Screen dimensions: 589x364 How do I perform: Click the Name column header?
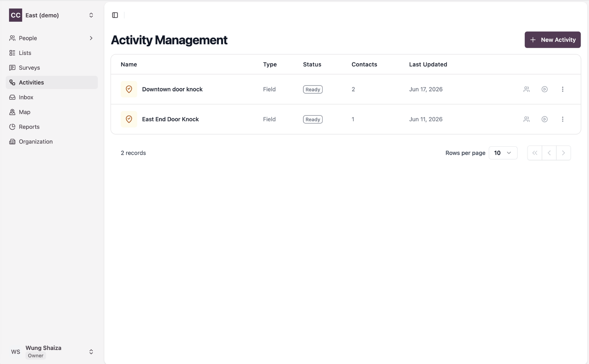tap(129, 64)
